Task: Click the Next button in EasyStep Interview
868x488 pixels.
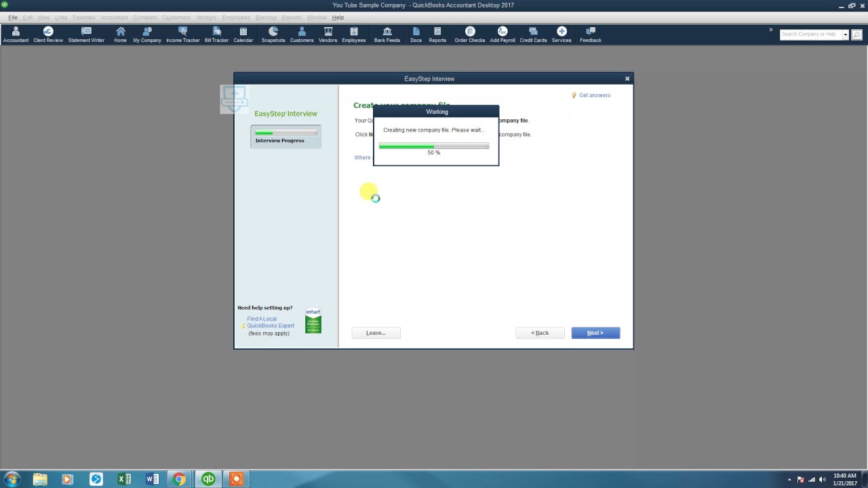Action: coord(595,333)
